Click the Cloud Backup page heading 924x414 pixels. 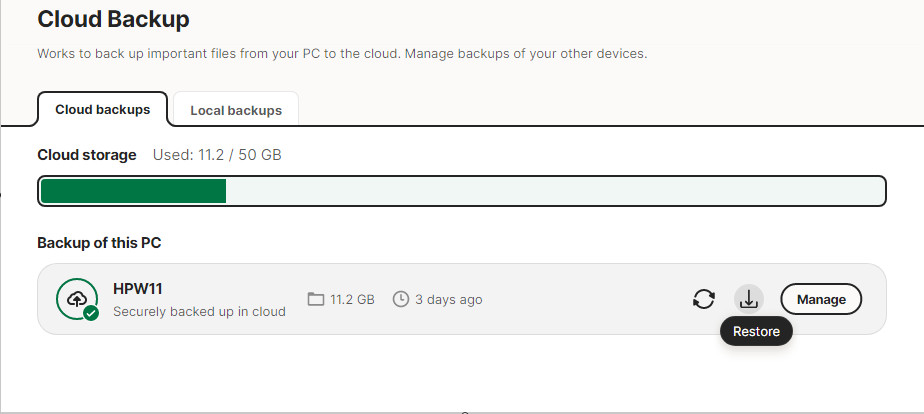[113, 19]
